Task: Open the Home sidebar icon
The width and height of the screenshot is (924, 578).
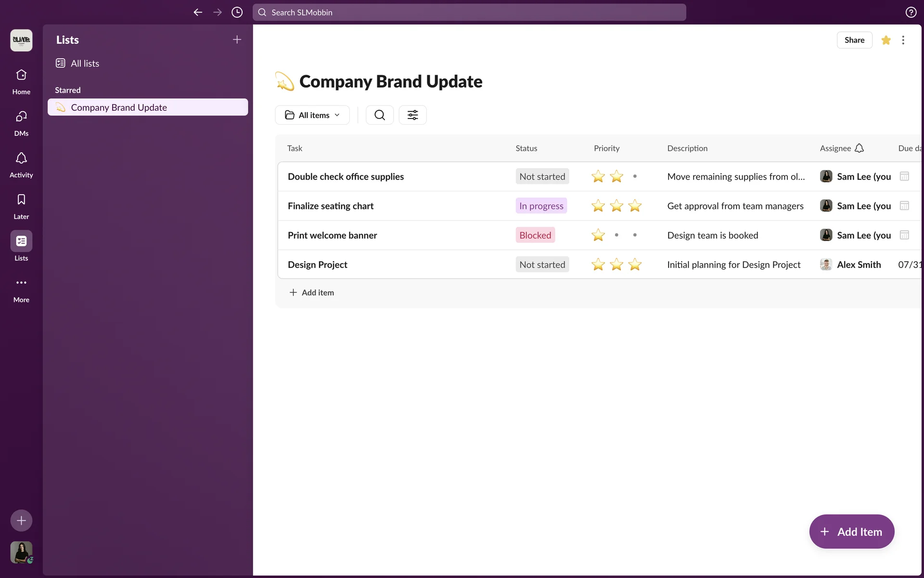Action: (x=21, y=75)
